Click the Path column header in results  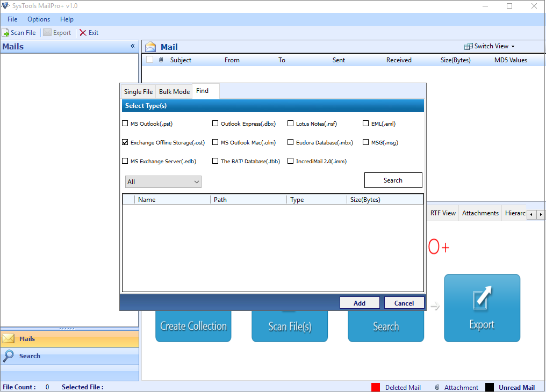[248, 200]
